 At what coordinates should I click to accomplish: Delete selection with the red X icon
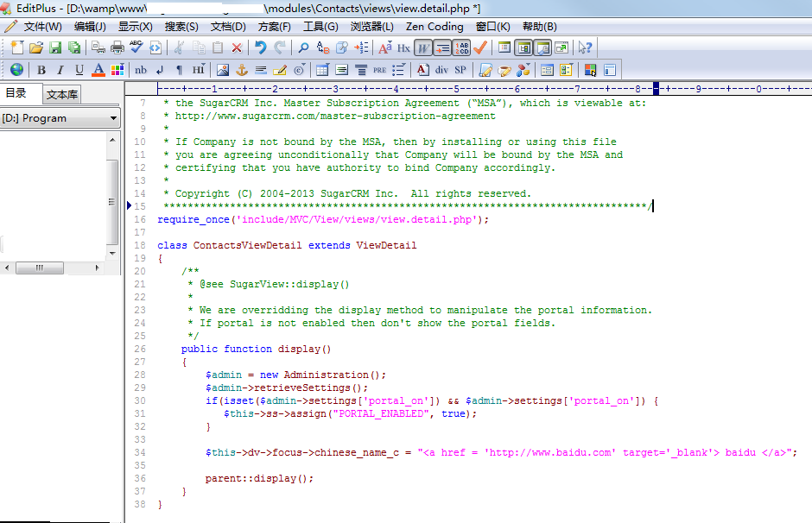(x=237, y=47)
